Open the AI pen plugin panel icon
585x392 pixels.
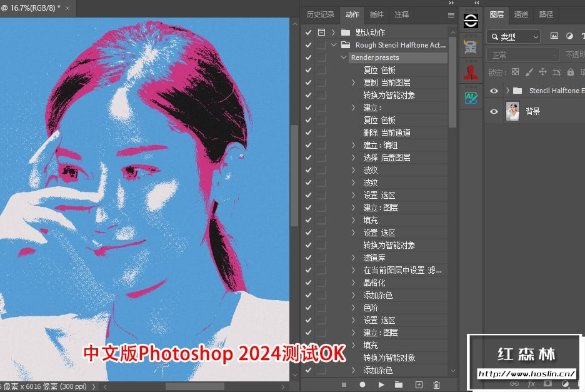(471, 98)
